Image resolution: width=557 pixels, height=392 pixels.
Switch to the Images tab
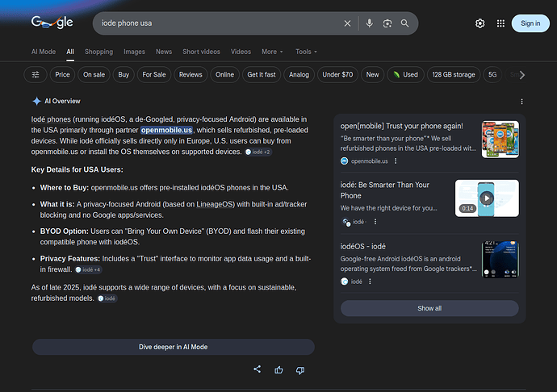(135, 52)
